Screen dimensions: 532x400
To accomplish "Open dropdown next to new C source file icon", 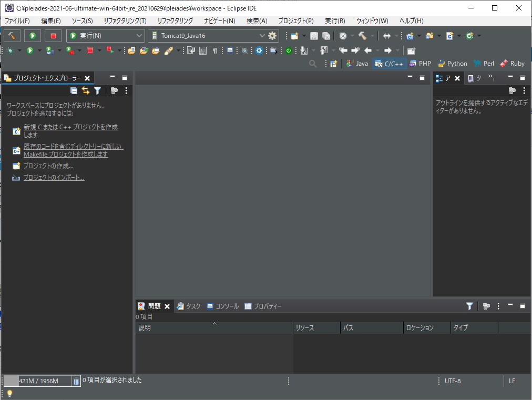I will click(459, 36).
